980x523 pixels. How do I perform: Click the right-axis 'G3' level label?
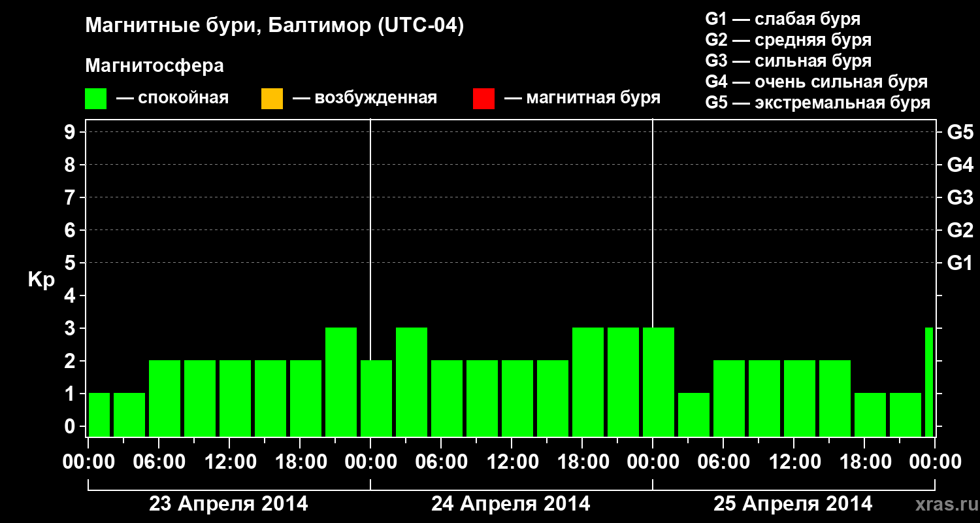[960, 197]
